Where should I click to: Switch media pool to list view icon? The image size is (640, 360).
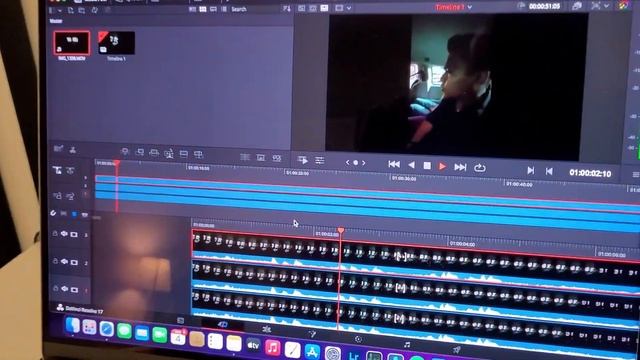pyautogui.click(x=224, y=9)
